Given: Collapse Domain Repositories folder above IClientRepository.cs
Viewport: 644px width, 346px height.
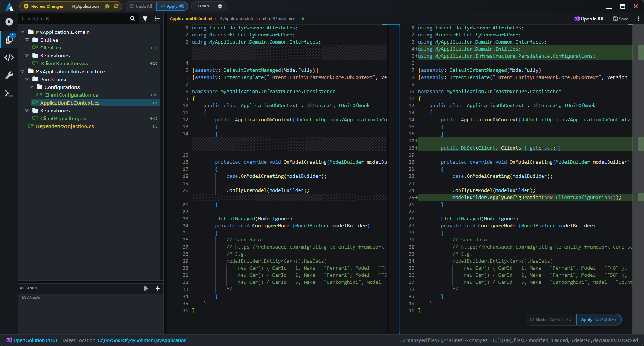Looking at the screenshot, I should tap(27, 55).
